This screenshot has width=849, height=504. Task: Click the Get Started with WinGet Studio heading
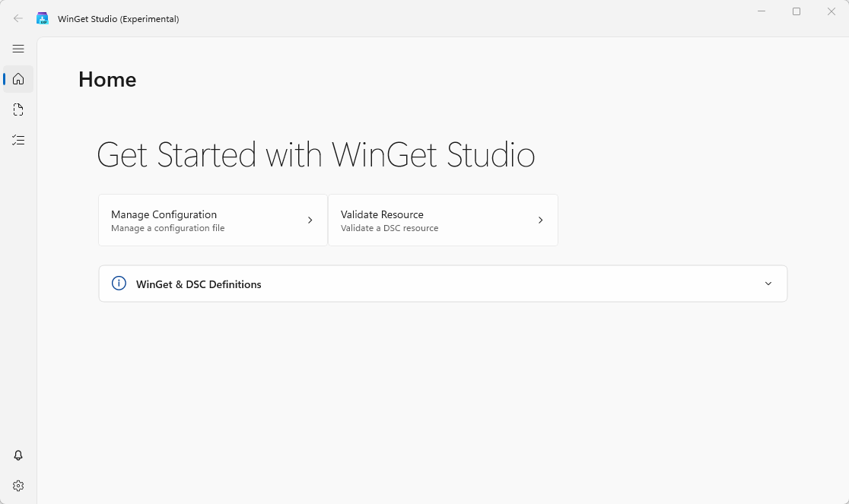click(x=316, y=155)
